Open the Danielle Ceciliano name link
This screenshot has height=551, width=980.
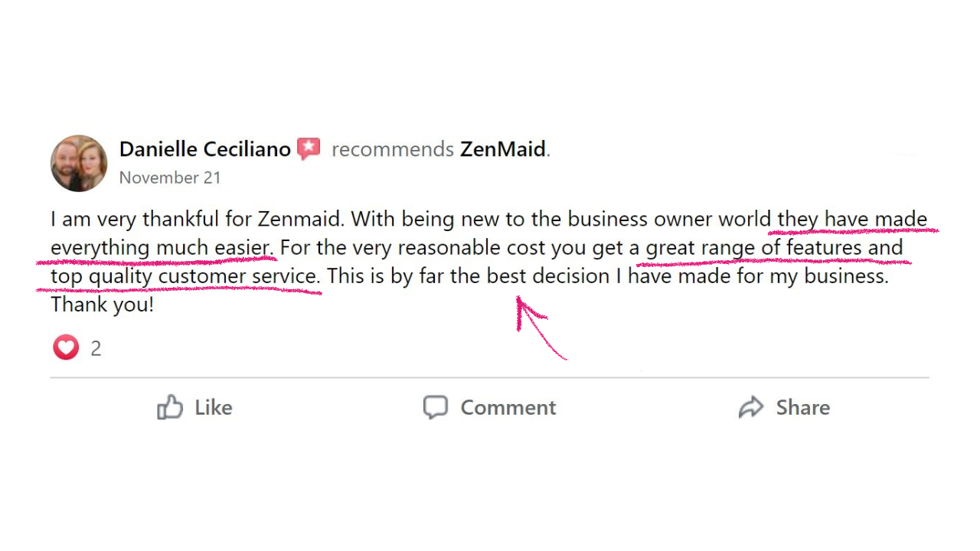[x=204, y=149]
